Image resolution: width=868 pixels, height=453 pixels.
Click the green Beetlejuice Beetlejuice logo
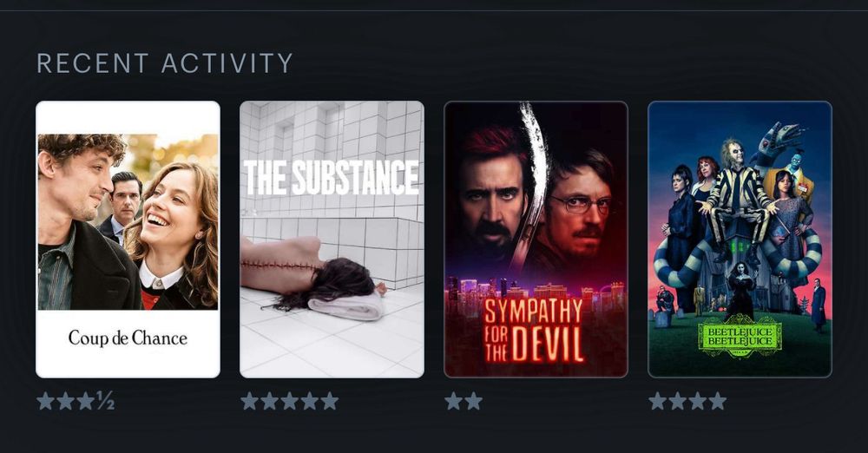tap(740, 336)
